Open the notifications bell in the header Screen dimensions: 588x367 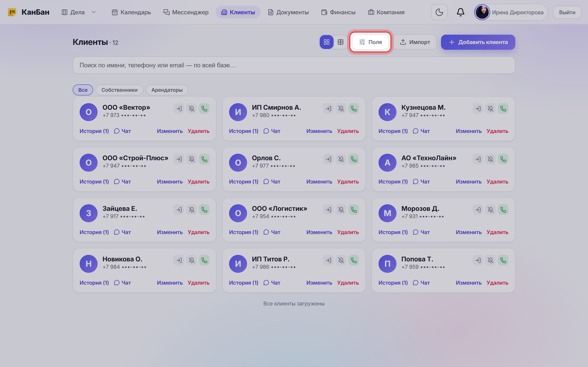pyautogui.click(x=460, y=12)
